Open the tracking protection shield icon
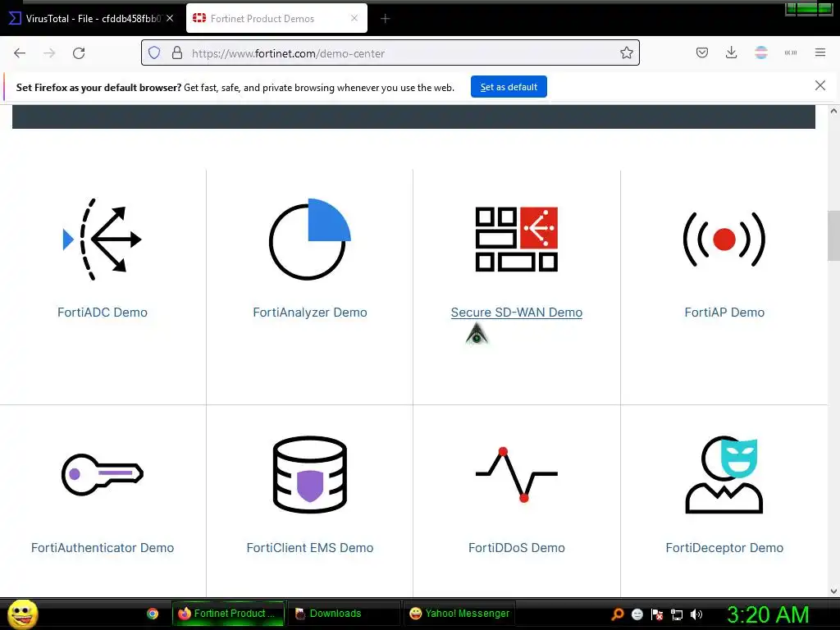 point(154,53)
